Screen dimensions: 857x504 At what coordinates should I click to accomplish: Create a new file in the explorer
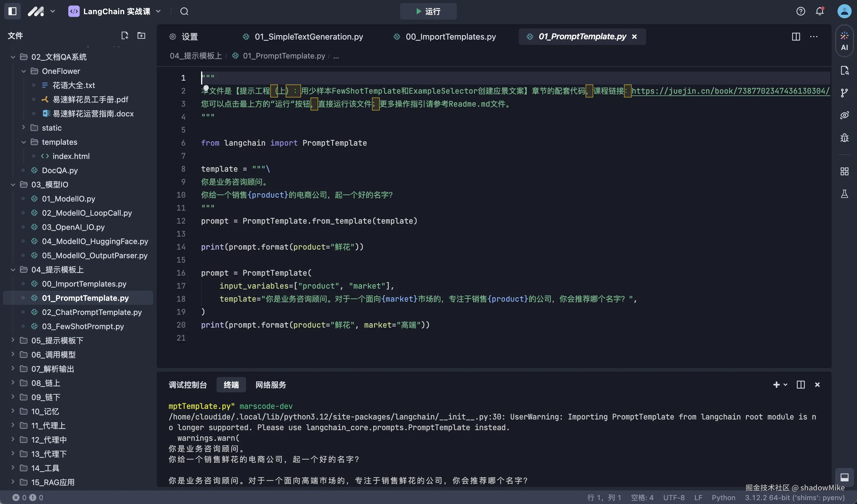coord(124,35)
